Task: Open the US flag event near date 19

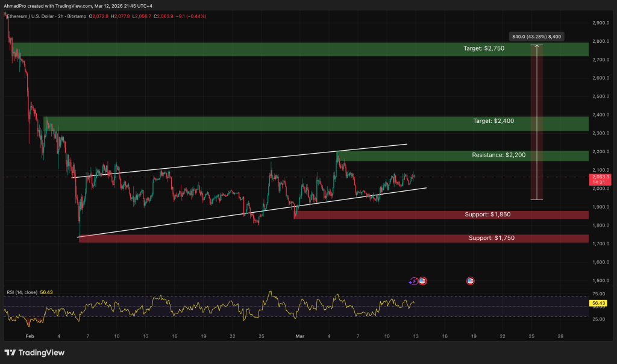Action: coord(470,281)
